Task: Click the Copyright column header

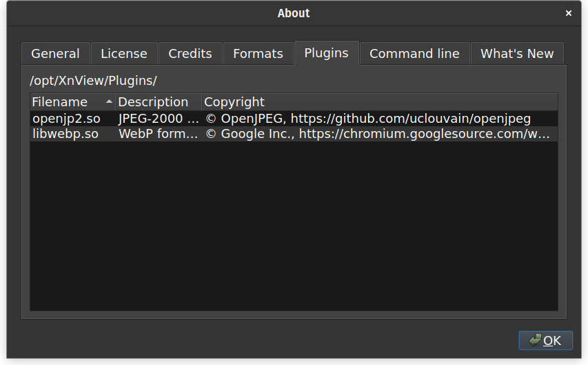Action: pyautogui.click(x=234, y=102)
